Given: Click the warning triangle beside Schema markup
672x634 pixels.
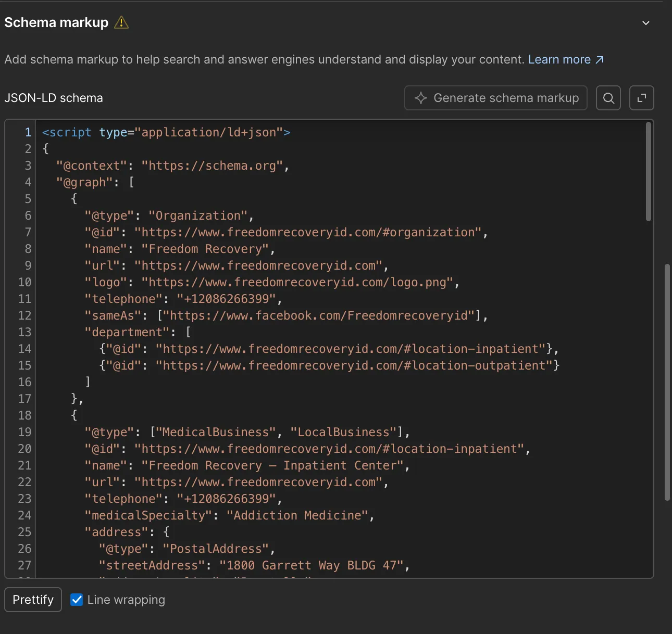Looking at the screenshot, I should click(x=121, y=22).
